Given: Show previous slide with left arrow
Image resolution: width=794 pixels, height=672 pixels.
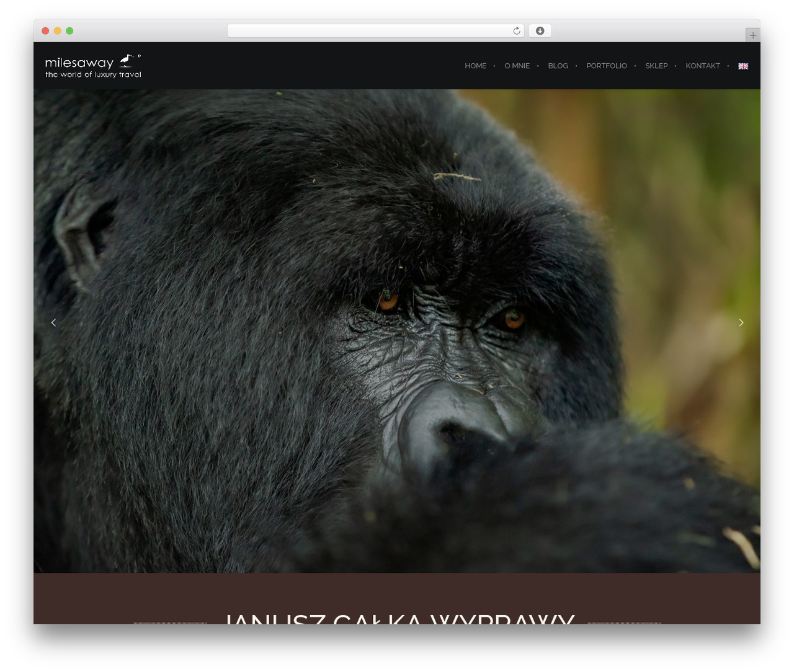Looking at the screenshot, I should click(53, 322).
